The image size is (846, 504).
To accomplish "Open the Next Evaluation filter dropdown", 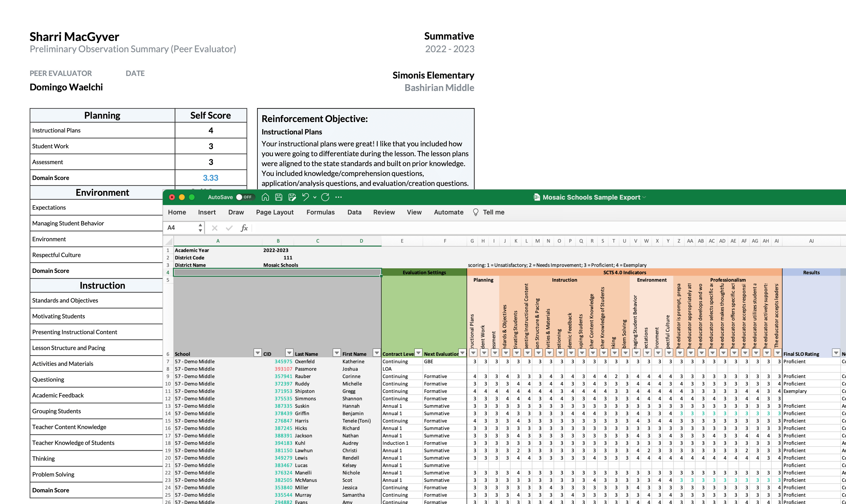I will tap(462, 353).
